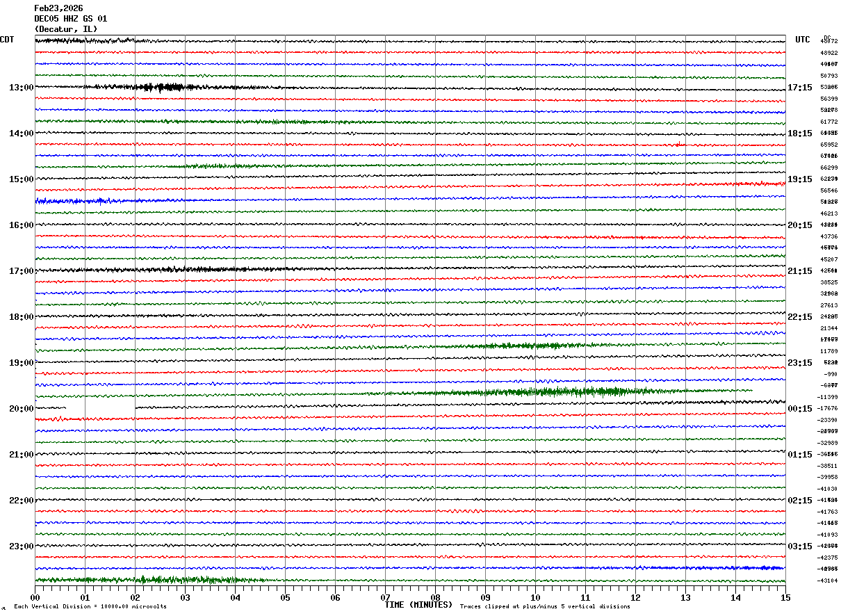
Task: Click the DC offset value -11399
Action: (x=827, y=397)
